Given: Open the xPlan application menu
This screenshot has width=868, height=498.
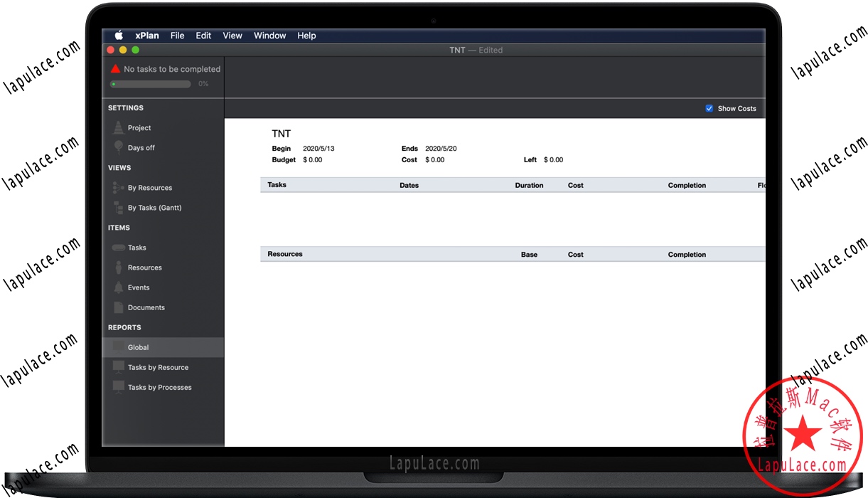Looking at the screenshot, I should (x=147, y=36).
